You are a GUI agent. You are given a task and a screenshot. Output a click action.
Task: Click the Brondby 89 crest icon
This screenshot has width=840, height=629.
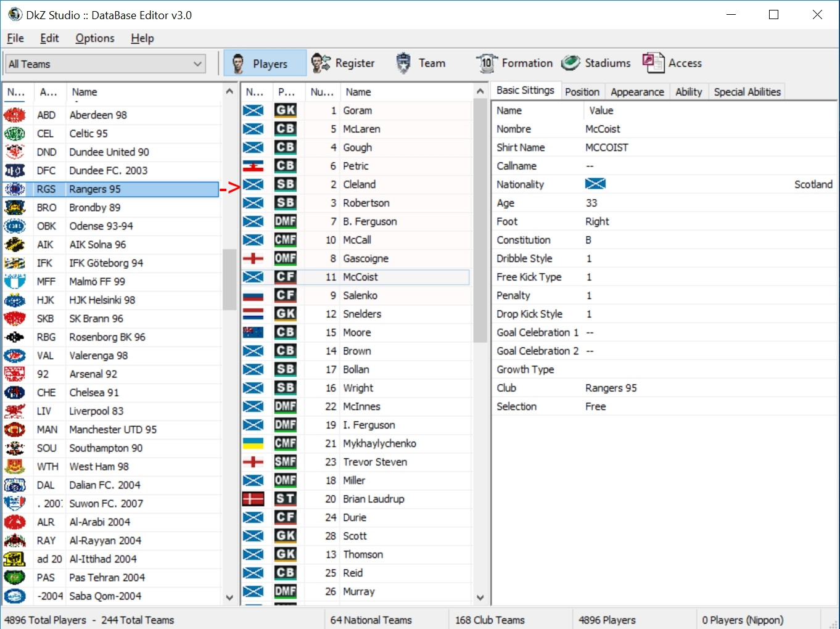(x=15, y=208)
